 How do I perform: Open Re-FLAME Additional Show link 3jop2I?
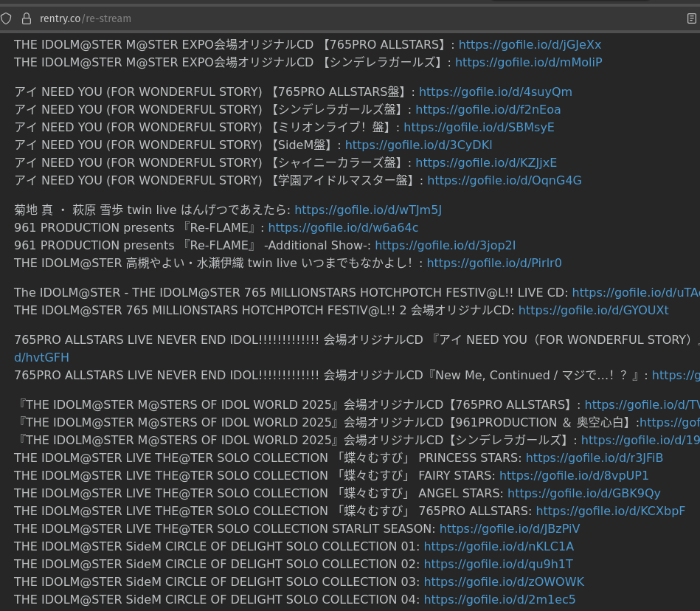[x=446, y=245]
